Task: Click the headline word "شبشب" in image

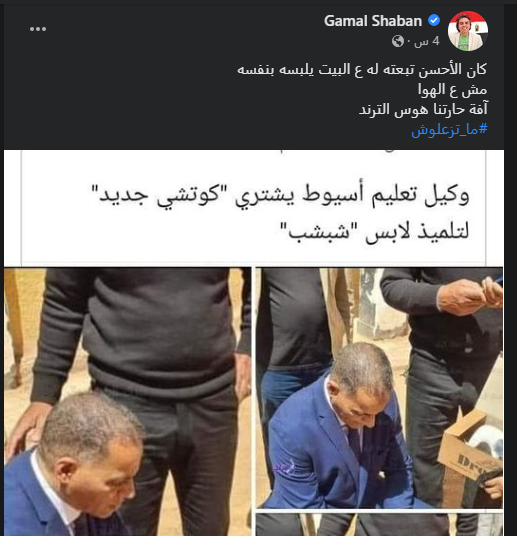Action: 317,231
